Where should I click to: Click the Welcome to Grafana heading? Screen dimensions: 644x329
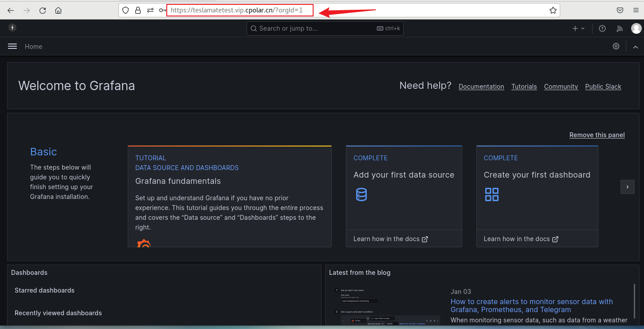(76, 86)
